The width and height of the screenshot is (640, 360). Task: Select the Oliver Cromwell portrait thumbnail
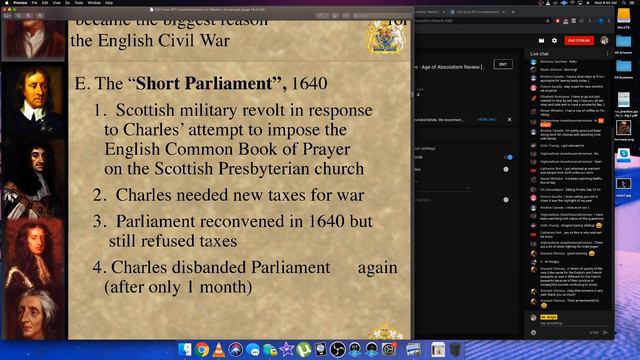pyautogui.click(x=33, y=100)
